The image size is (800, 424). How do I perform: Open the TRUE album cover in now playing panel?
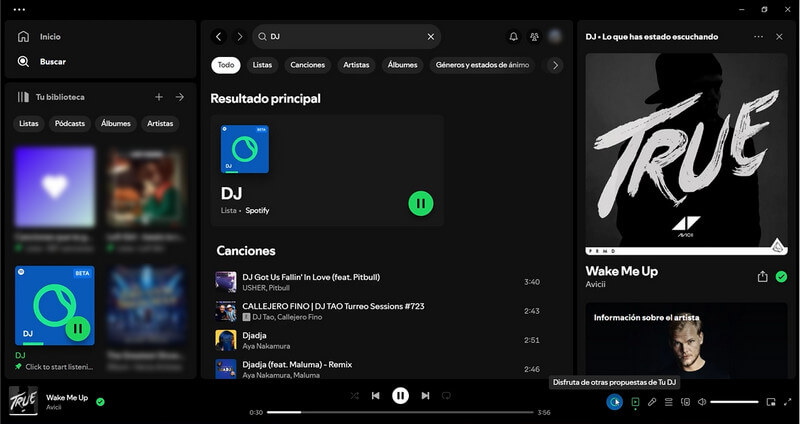point(686,154)
